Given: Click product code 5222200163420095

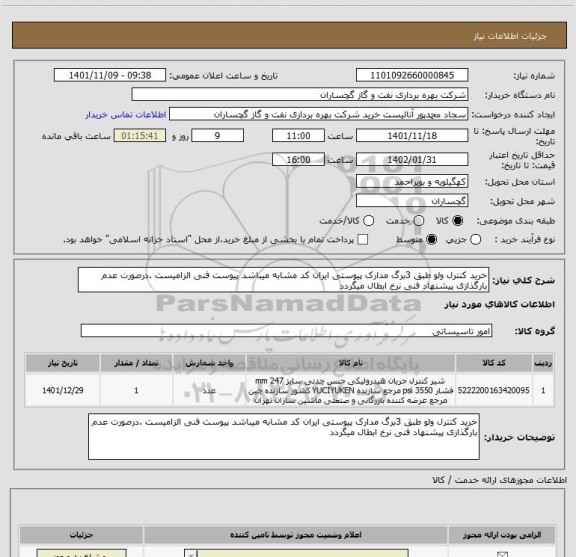Looking at the screenshot, I should [x=494, y=390].
